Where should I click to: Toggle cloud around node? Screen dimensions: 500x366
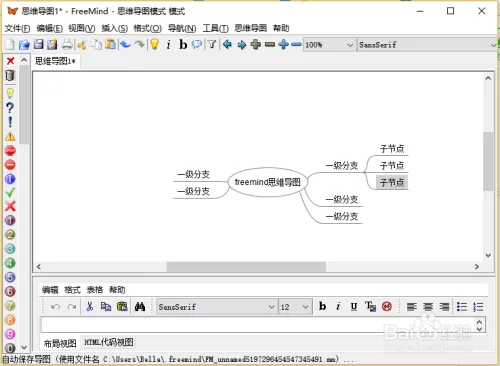pyautogui.click(x=197, y=44)
